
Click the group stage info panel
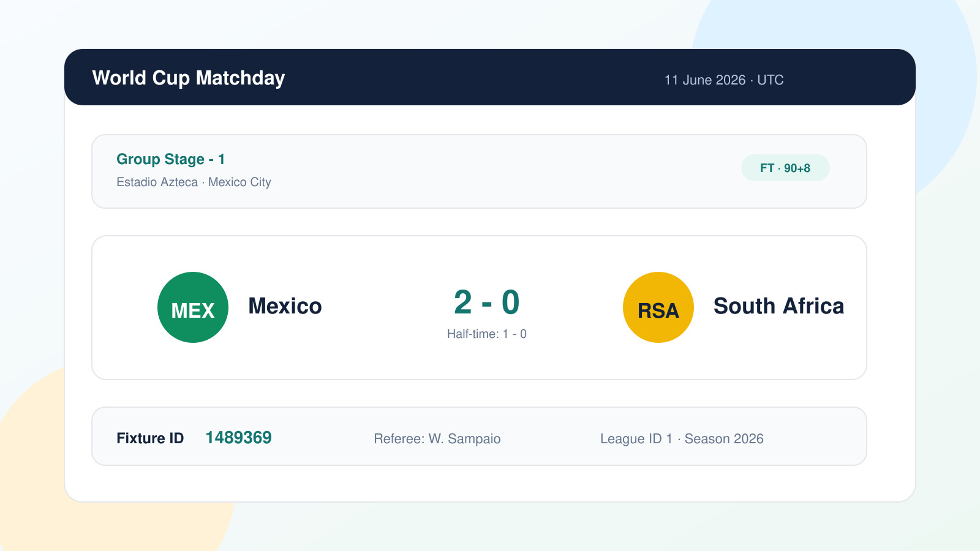tap(479, 171)
